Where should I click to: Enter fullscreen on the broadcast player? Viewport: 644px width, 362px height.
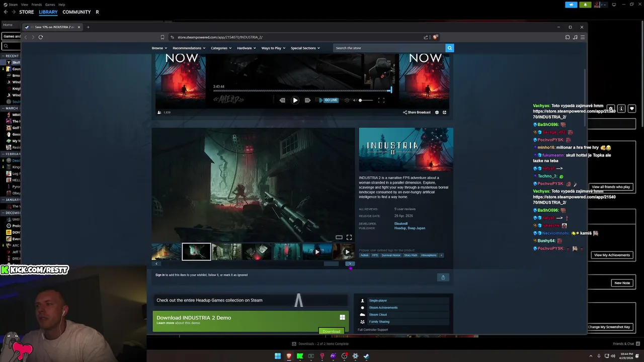[381, 100]
